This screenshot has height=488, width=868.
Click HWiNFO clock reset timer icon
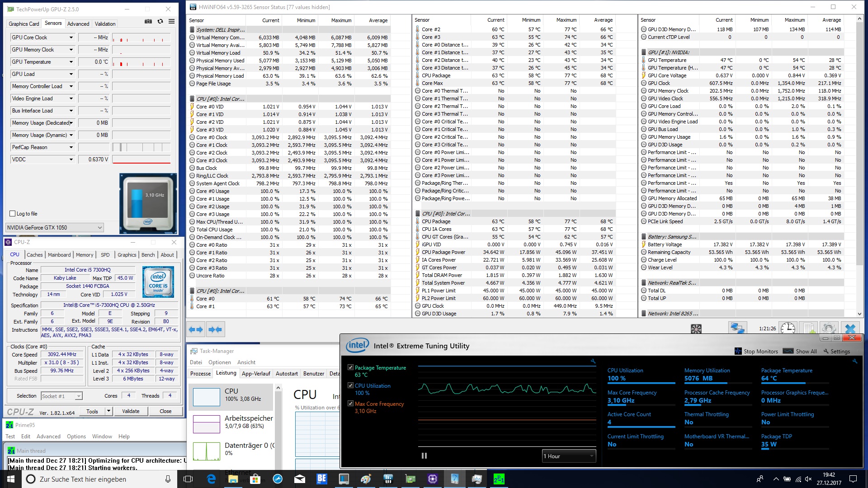pyautogui.click(x=788, y=329)
